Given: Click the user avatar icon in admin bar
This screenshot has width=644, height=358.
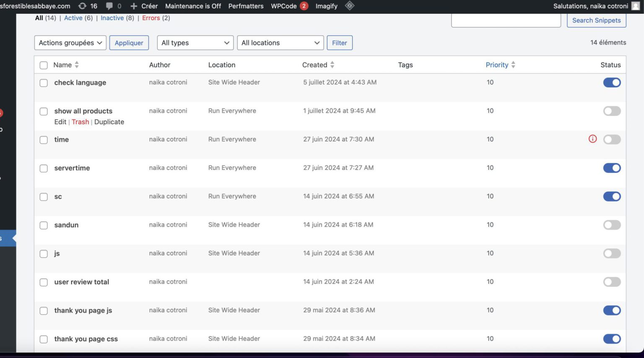Looking at the screenshot, I should (x=636, y=6).
